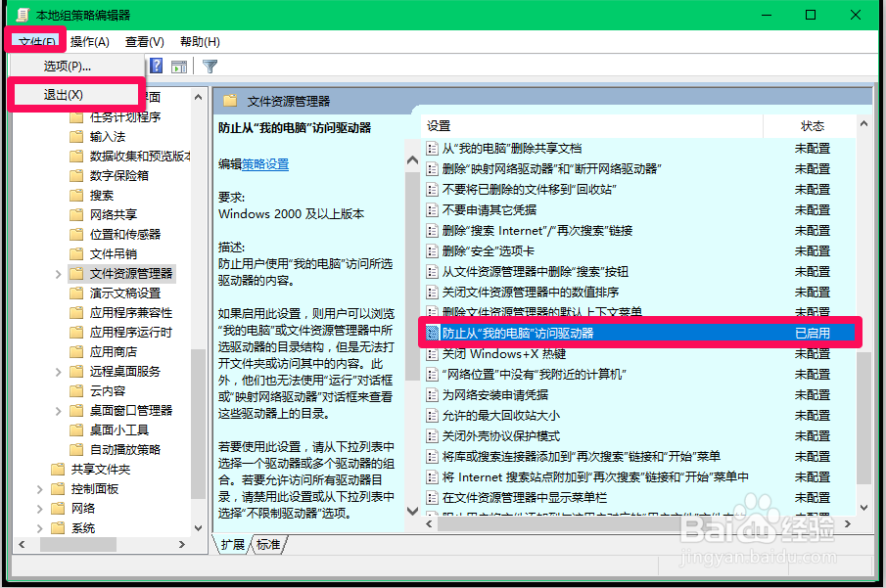Viewport: 886px width, 588px height.
Task: Click the tree pane scroll-down arrow
Action: (x=198, y=528)
